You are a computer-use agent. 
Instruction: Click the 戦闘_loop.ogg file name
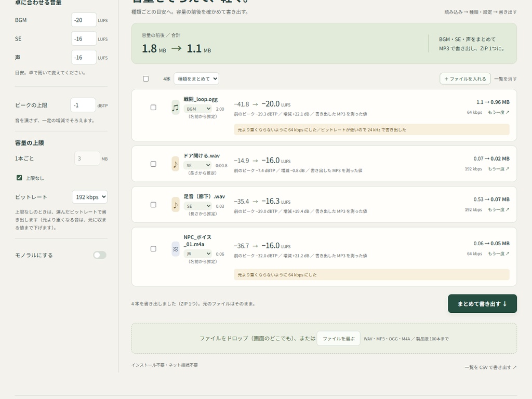point(201,99)
